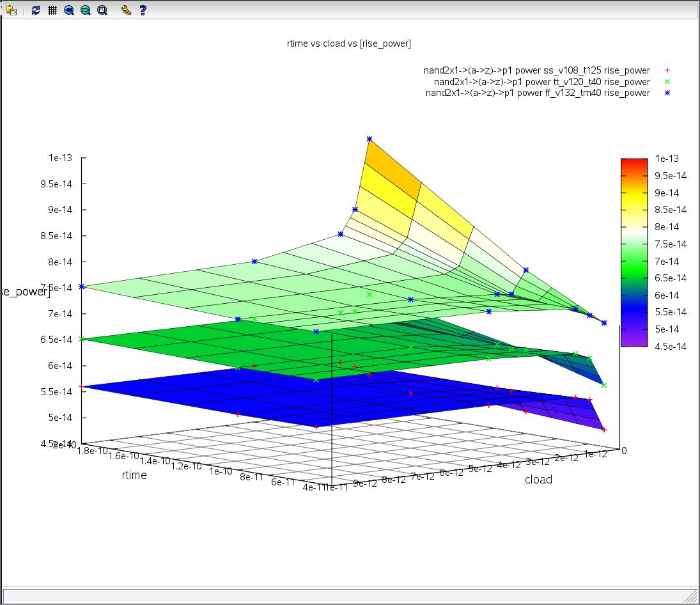
Task: Click ss_v108_t125 rise_power legend entry
Action: point(536,70)
